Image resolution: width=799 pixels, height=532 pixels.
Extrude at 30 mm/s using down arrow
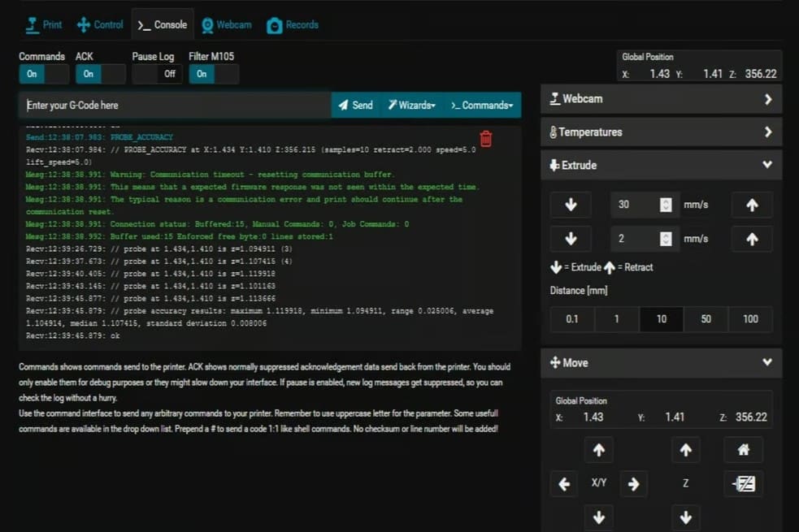[571, 205]
